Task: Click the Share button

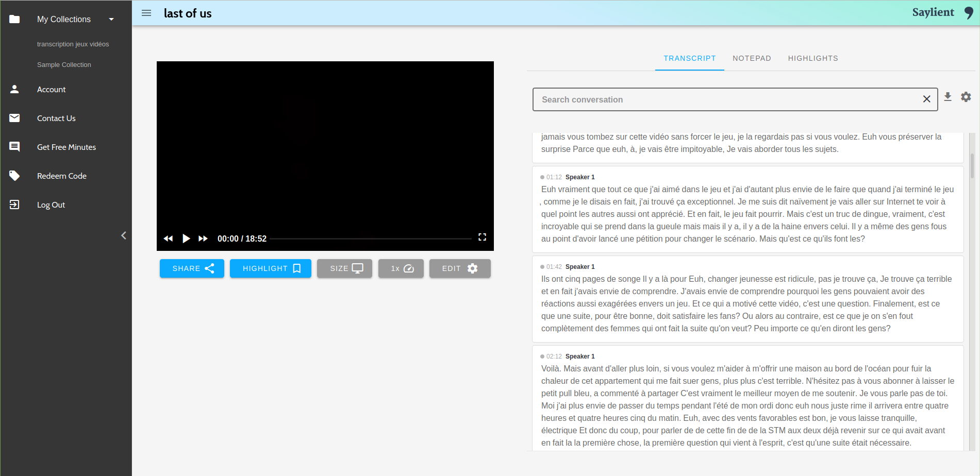Action: pos(192,268)
